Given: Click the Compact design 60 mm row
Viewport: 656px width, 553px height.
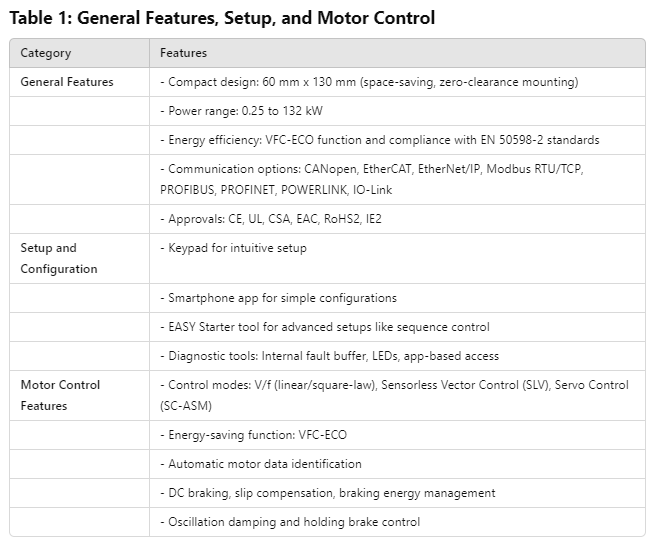Looking at the screenshot, I should point(369,82).
